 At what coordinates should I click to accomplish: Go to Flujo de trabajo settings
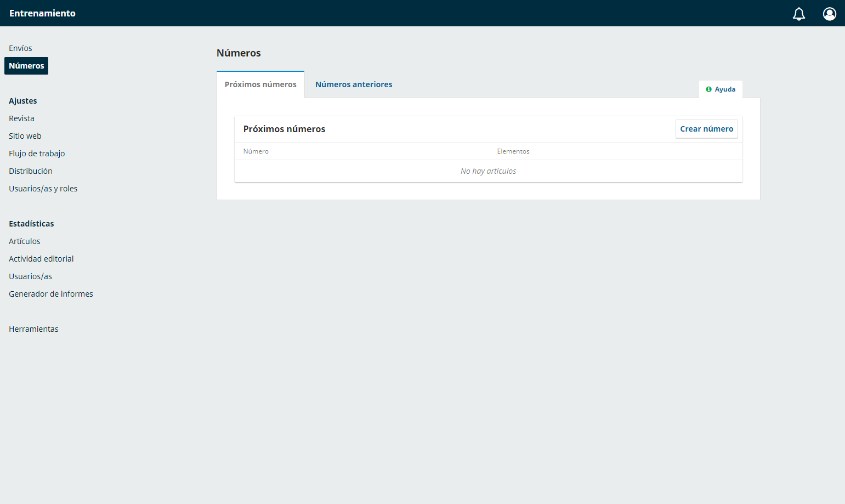click(37, 154)
